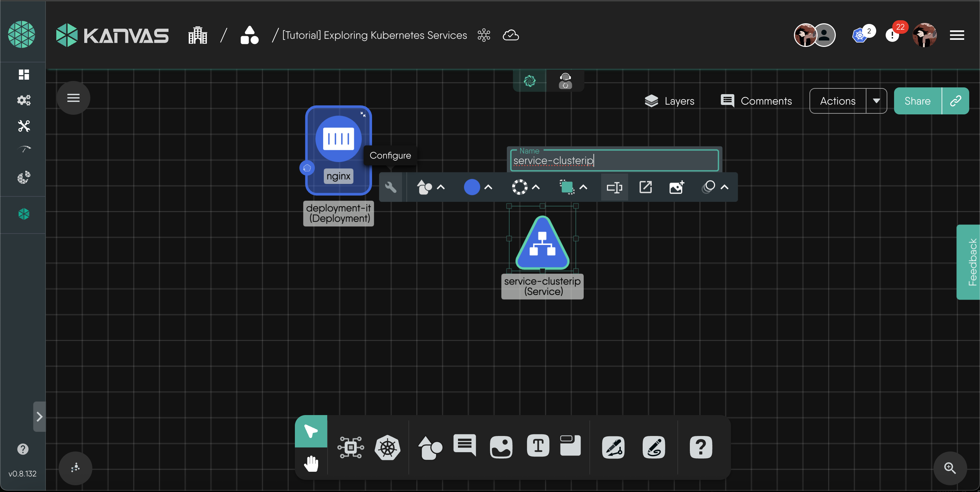Image resolution: width=980 pixels, height=492 pixels.
Task: Click the Share button
Action: (x=917, y=101)
